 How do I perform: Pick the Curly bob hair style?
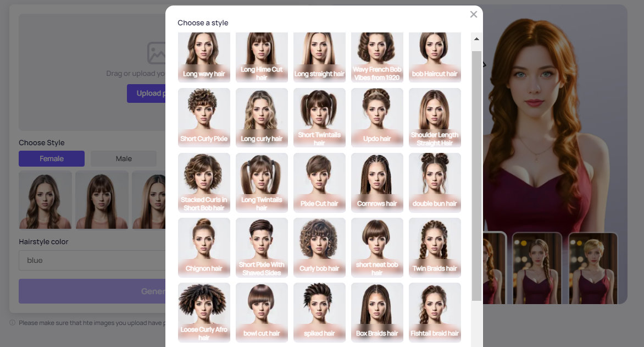[319, 247]
